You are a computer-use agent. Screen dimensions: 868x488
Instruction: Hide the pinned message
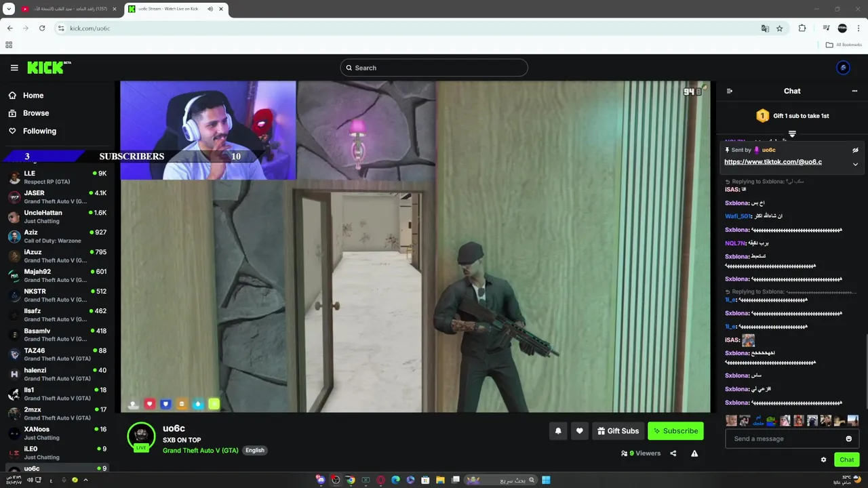[855, 150]
